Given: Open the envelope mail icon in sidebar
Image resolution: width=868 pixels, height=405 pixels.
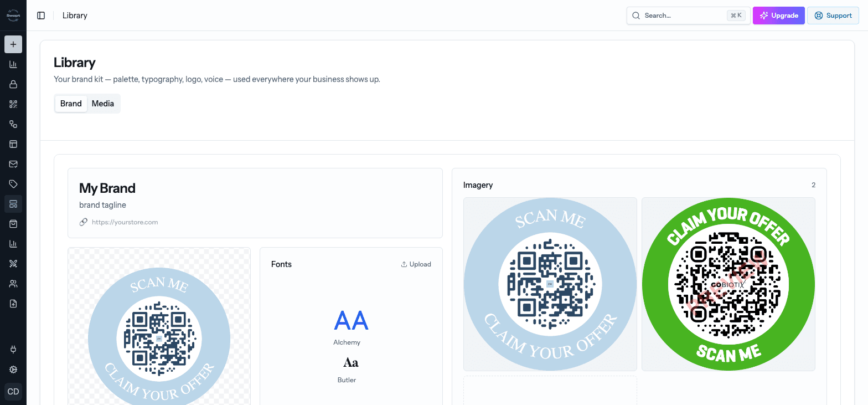Looking at the screenshot, I should (x=13, y=164).
